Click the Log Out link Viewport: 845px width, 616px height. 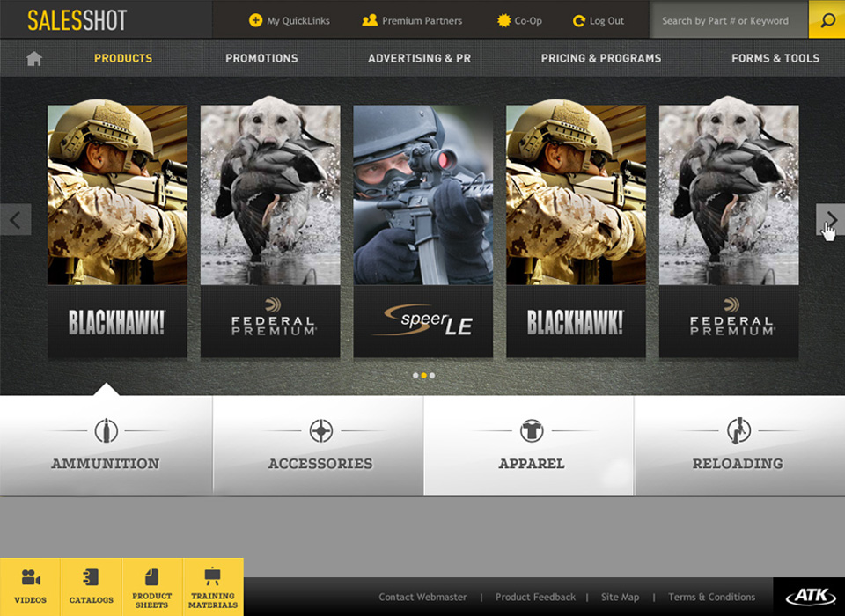599,20
